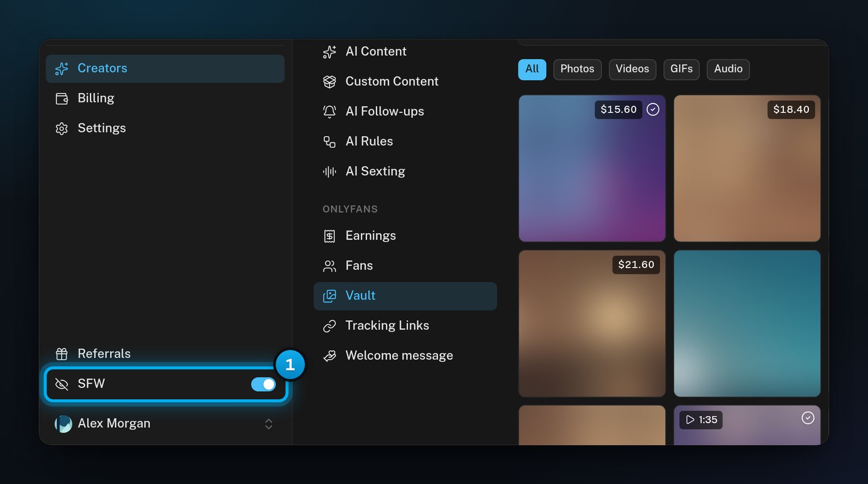Viewport: 868px width, 484px height.
Task: Toggle the SFW switch off
Action: coord(263,384)
